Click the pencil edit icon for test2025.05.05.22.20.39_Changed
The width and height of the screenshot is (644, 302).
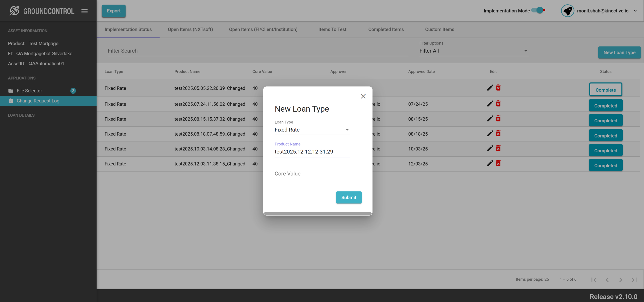(x=490, y=88)
